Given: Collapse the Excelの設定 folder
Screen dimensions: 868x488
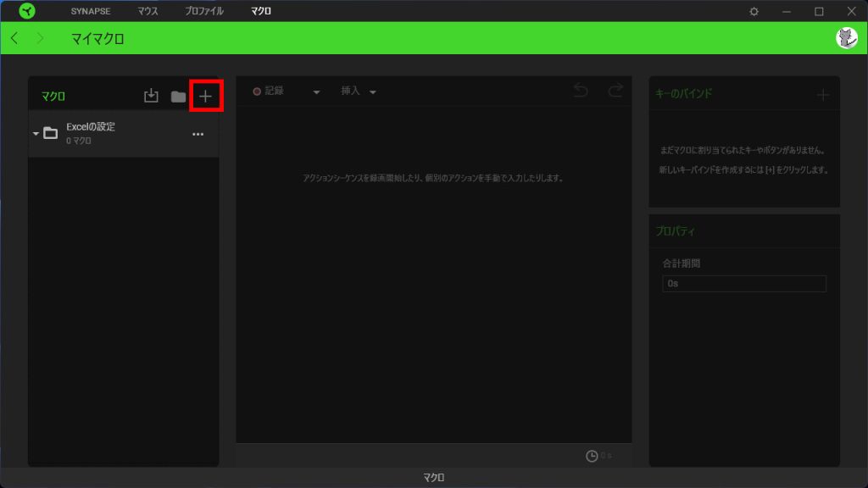Looking at the screenshot, I should click(x=36, y=133).
